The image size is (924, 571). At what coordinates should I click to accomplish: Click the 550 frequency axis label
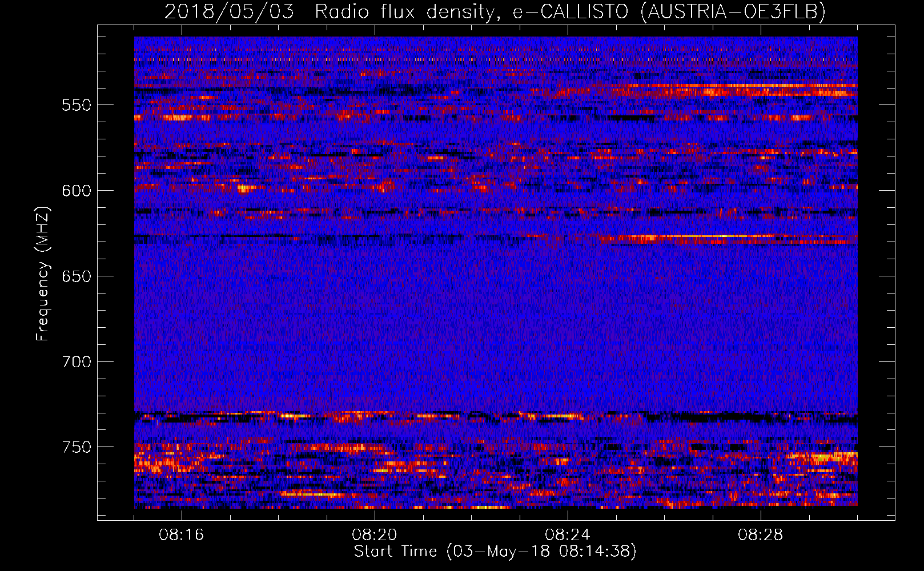77,105
